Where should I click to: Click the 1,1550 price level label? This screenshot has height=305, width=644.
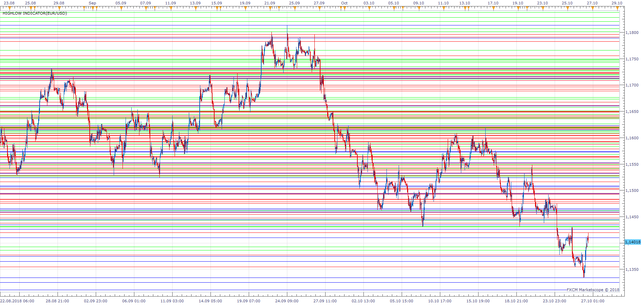coord(632,164)
